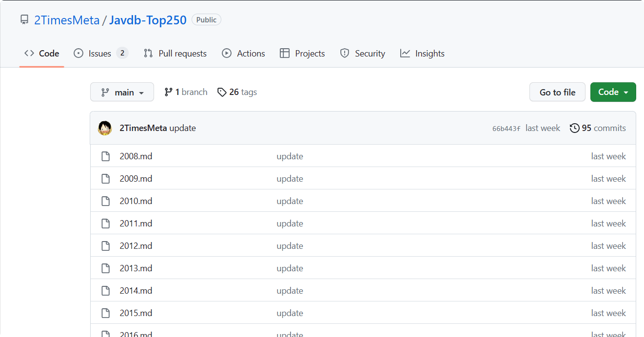Open commit hash 66b443f
The image size is (644, 337).
pos(507,129)
